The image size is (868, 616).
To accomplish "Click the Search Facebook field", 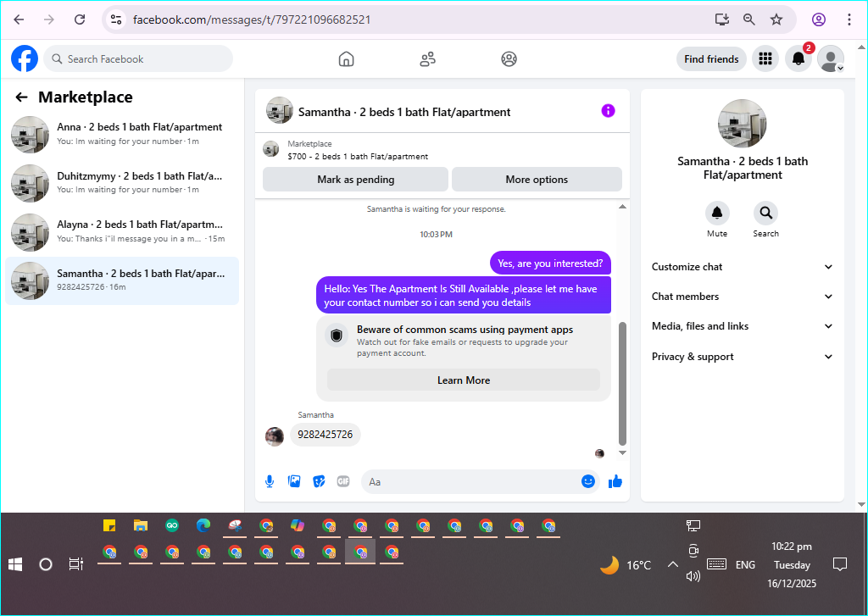I will coord(138,58).
